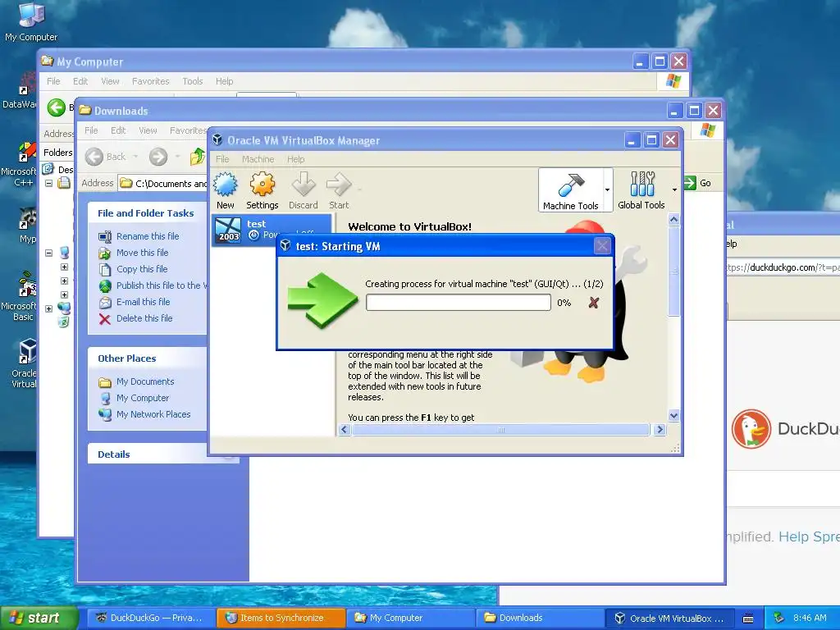Switch to Downloads taskbar button
The height and width of the screenshot is (630, 840).
(540, 619)
